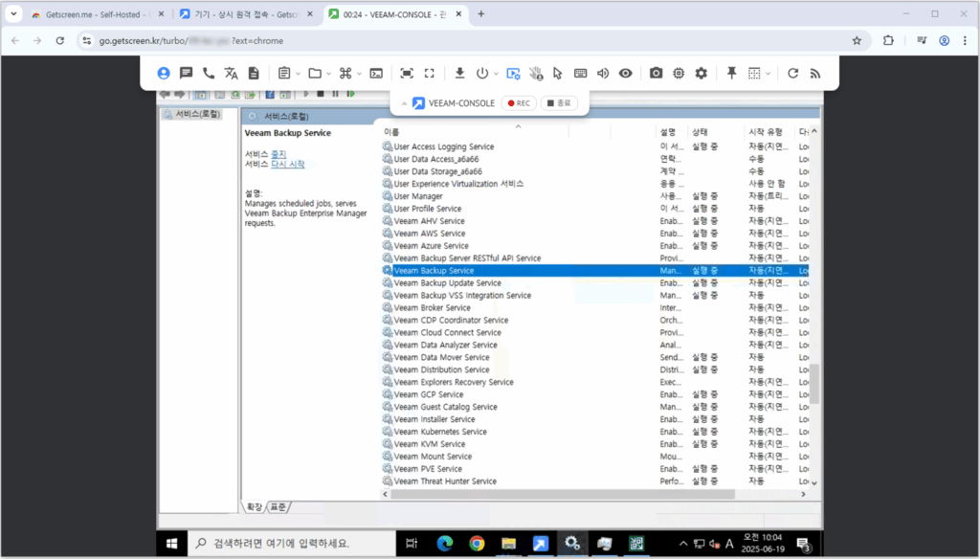Select the User Profile Service row
This screenshot has height=559, width=980.
[595, 209]
